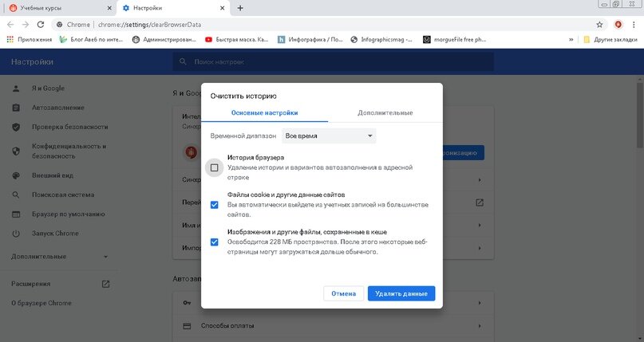Open Конфиденциальность и безопасность section
The width and height of the screenshot is (644, 342).
coord(60,151)
